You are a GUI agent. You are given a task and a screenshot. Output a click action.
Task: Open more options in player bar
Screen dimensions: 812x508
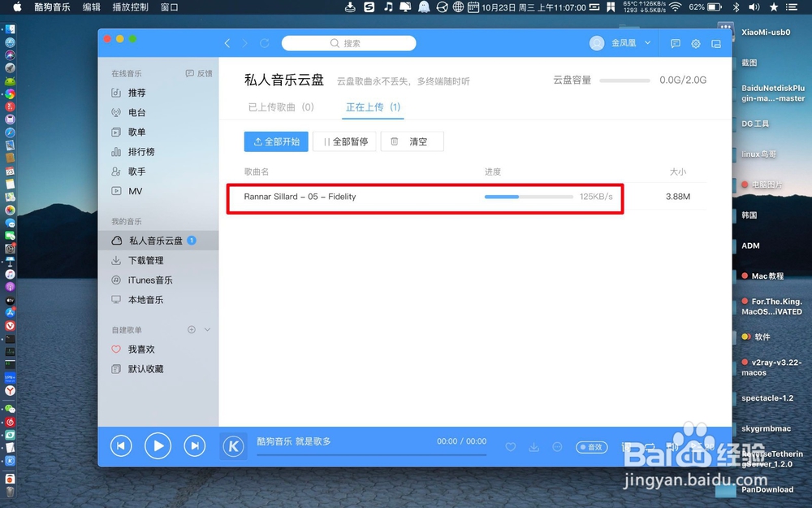click(557, 447)
